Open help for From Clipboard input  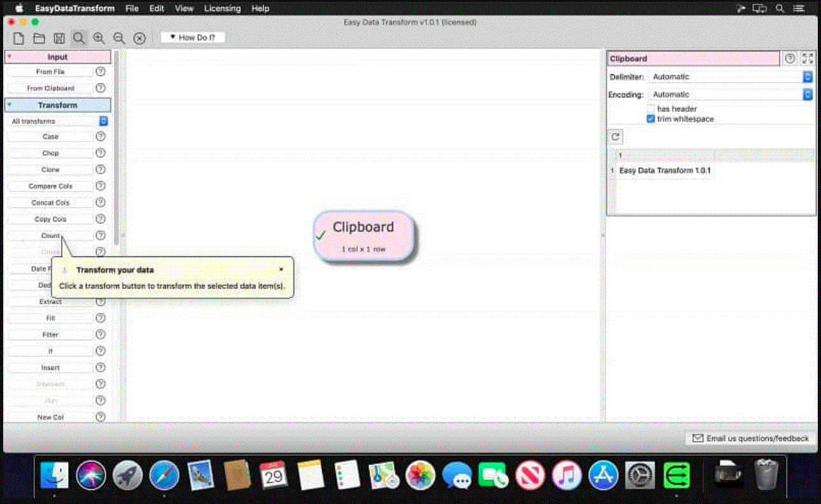tap(101, 88)
